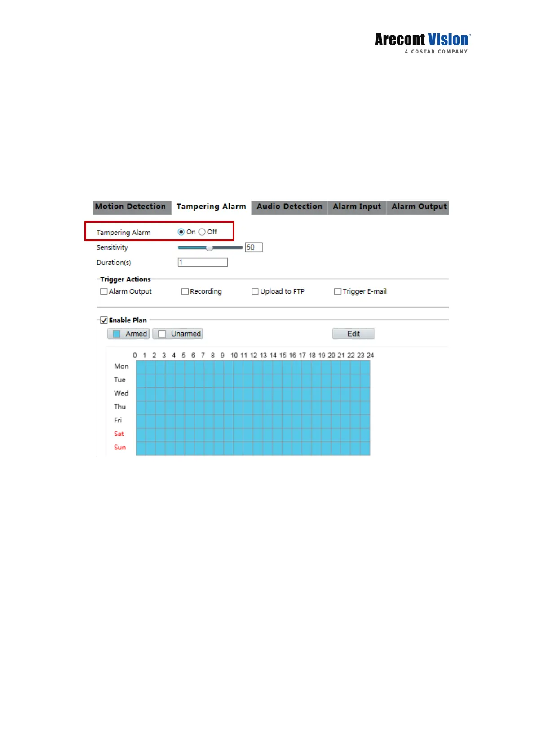Image resolution: width=535 pixels, height=756 pixels.
Task: Switch to the Tampering Alarm tab
Action: point(211,207)
